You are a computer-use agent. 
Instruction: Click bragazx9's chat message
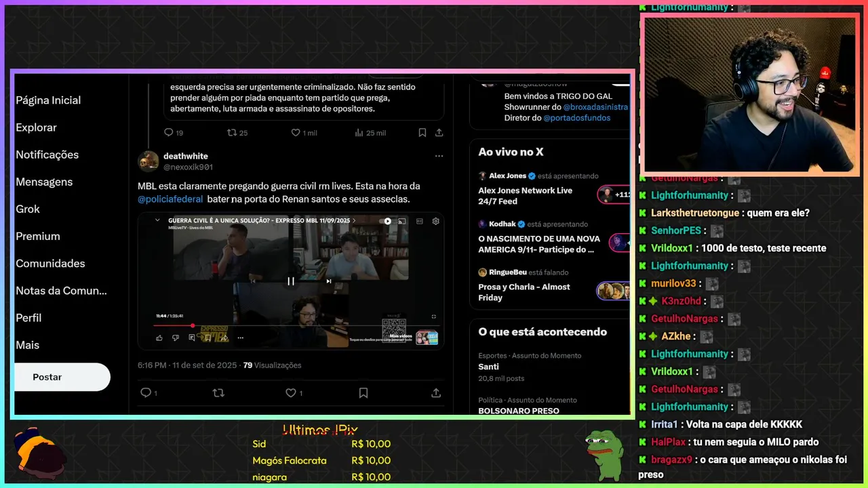coord(743,467)
